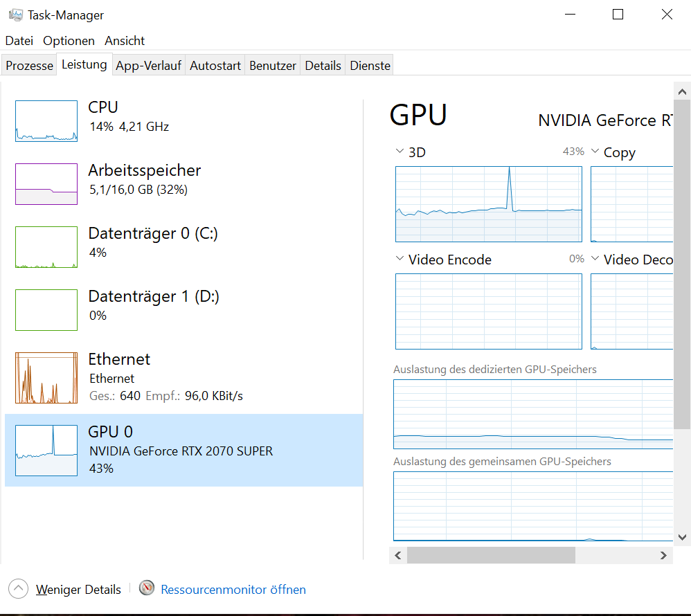Select the Ethernet network graph thumbnail
This screenshot has width=691, height=616.
(x=46, y=378)
